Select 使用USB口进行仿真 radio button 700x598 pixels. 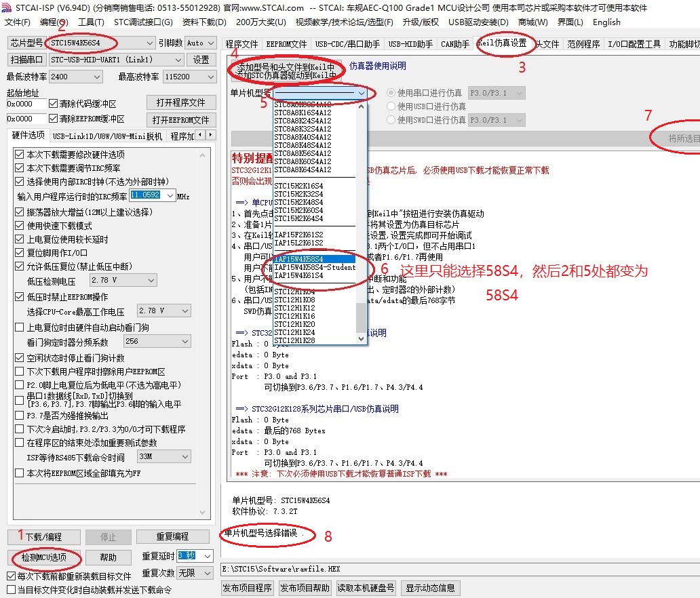(391, 106)
